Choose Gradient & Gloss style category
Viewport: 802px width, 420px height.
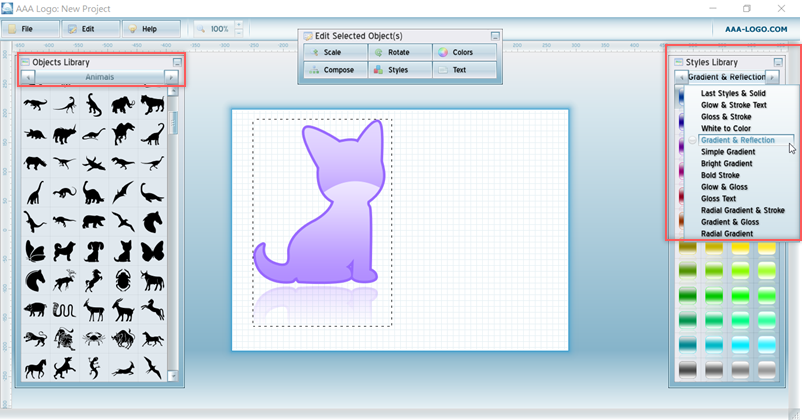730,222
